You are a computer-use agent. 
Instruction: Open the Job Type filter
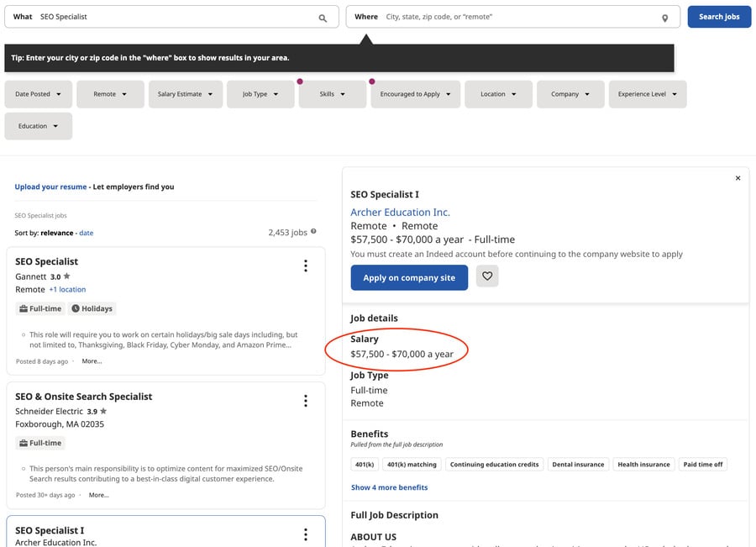coord(260,94)
